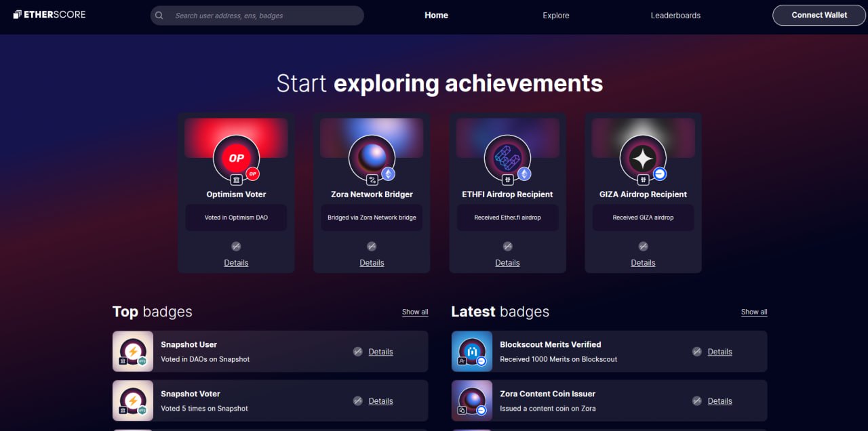
Task: Click the crossed-circle icon beside Snapshot Voter Details
Action: pyautogui.click(x=357, y=401)
